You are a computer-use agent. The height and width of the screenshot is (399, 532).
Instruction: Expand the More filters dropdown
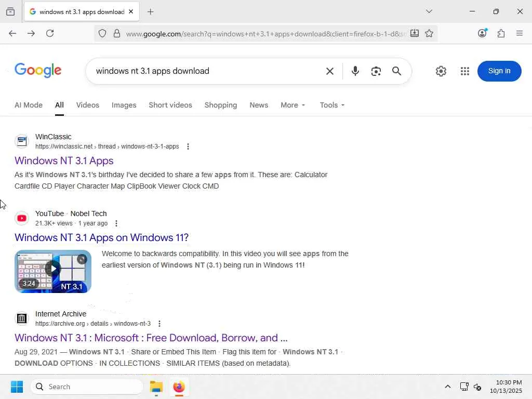[293, 105]
